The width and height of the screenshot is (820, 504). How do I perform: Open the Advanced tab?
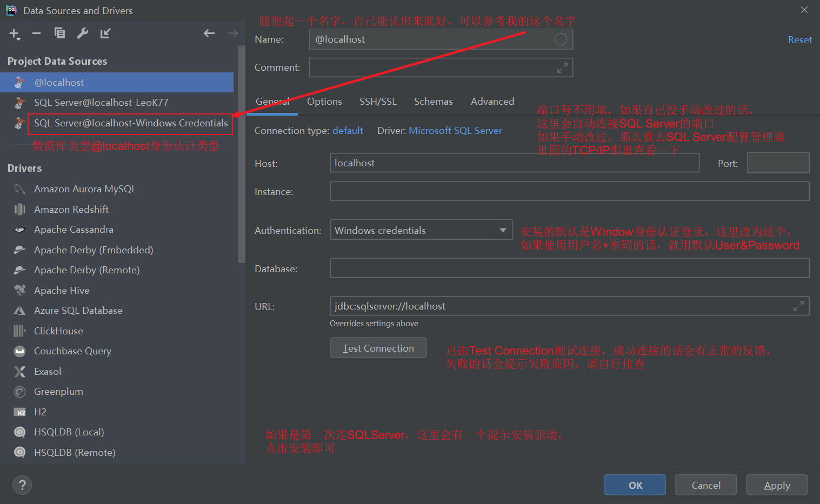point(492,102)
